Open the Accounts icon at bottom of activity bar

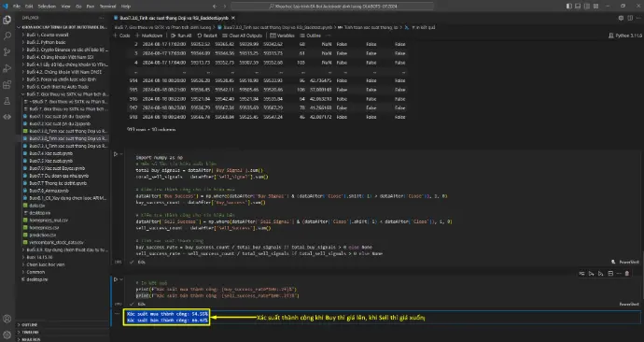click(x=7, y=319)
